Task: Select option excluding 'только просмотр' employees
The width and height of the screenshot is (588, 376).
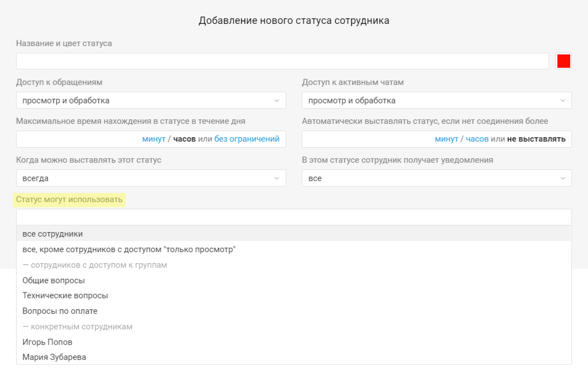Action: [x=294, y=249]
